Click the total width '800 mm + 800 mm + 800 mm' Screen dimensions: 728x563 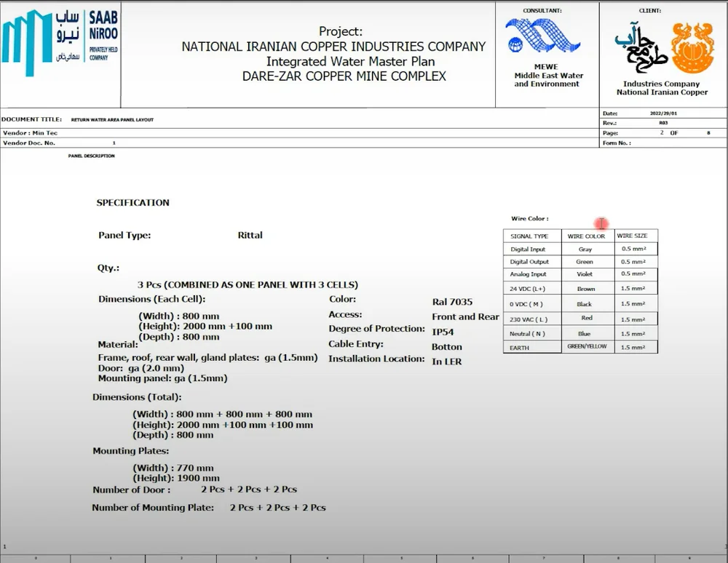pyautogui.click(x=244, y=414)
